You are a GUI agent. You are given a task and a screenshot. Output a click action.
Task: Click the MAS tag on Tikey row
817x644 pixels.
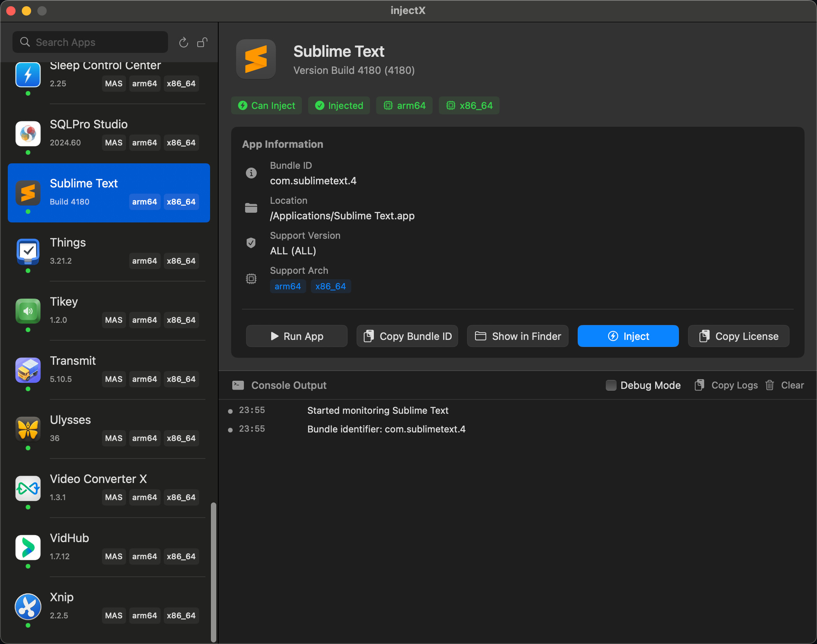114,320
